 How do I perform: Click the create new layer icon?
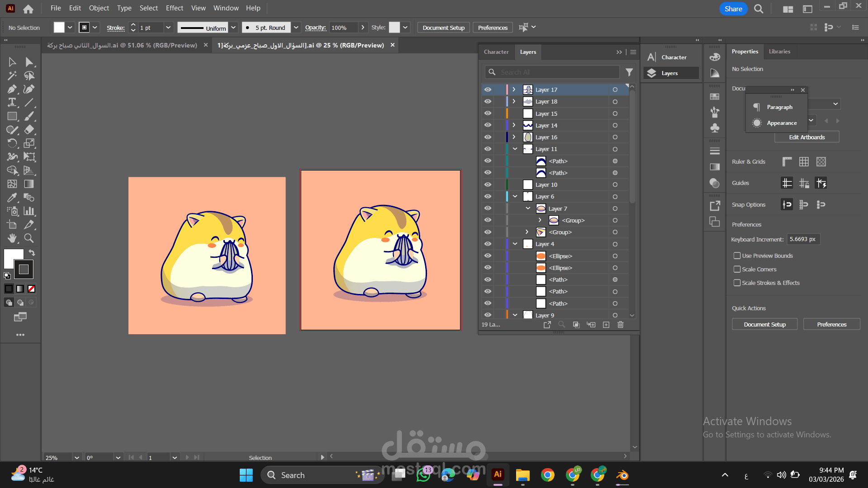606,325
